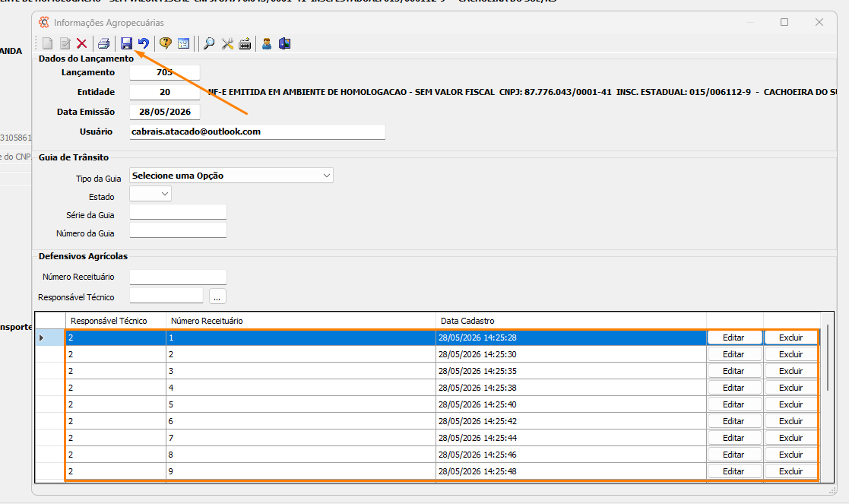Select the cell with date 28/05/2026 14:25:42

click(572, 421)
